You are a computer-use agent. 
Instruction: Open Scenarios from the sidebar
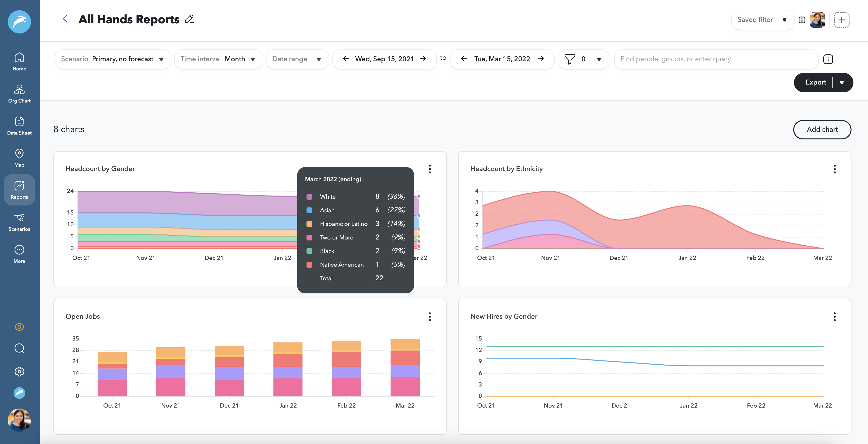[19, 222]
